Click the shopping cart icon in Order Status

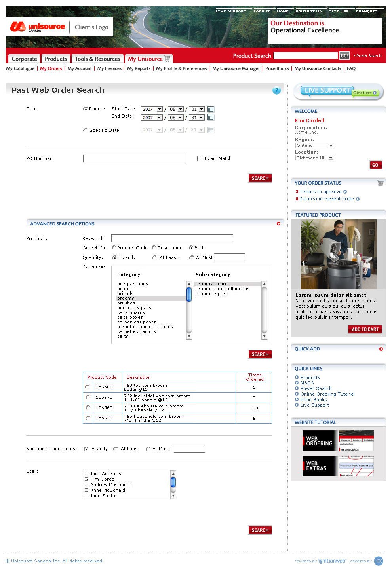(x=380, y=183)
